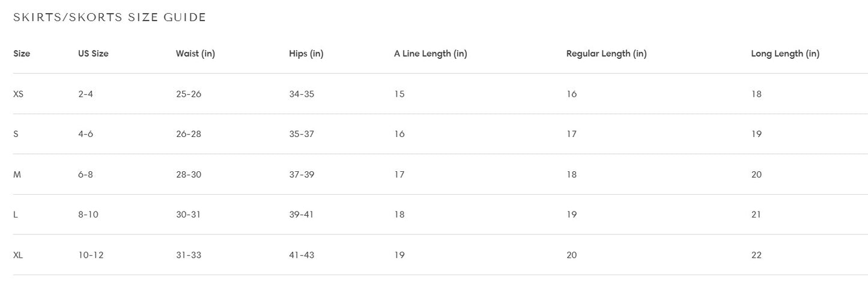
Task: Click the 30-31 waist measurement cell
Action: click(x=189, y=214)
